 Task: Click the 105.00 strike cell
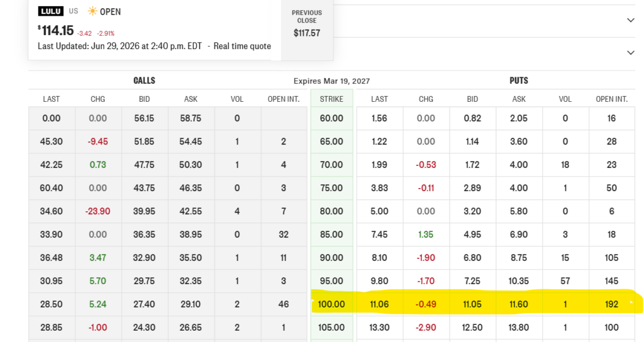[x=331, y=328]
